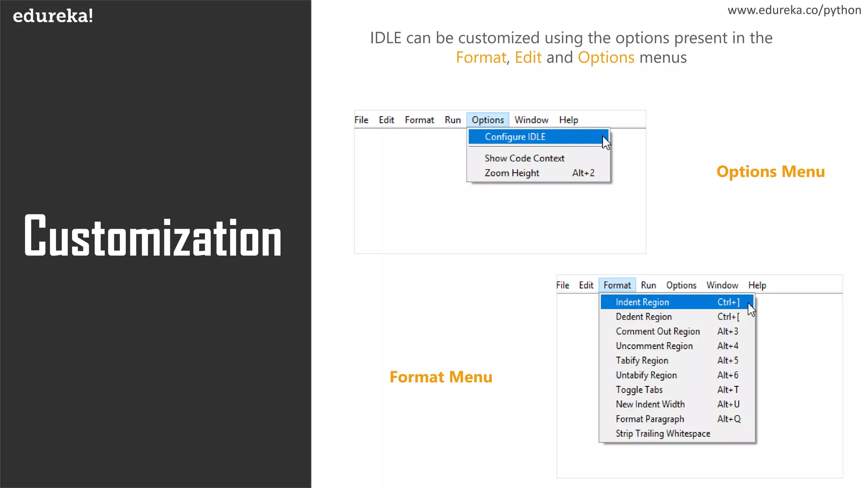This screenshot has height=488, width=868.
Task: Select Configure IDLE menu entry
Action: (x=538, y=137)
